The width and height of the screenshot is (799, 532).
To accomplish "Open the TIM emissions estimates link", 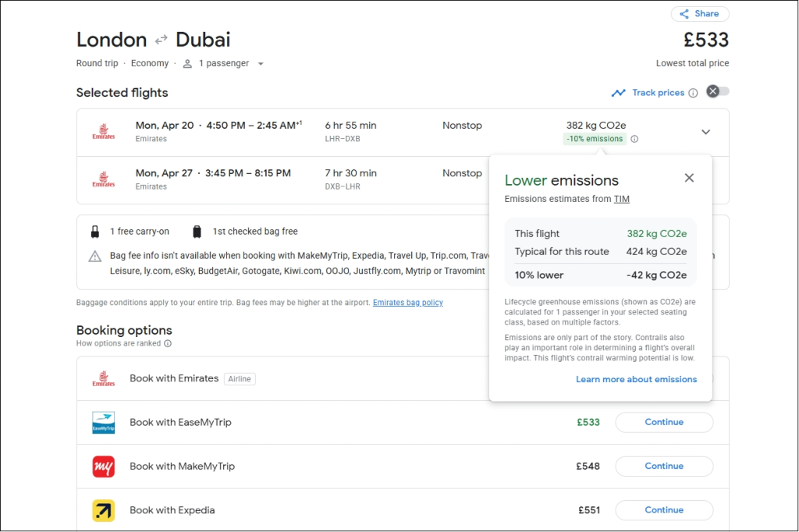I will 621,199.
